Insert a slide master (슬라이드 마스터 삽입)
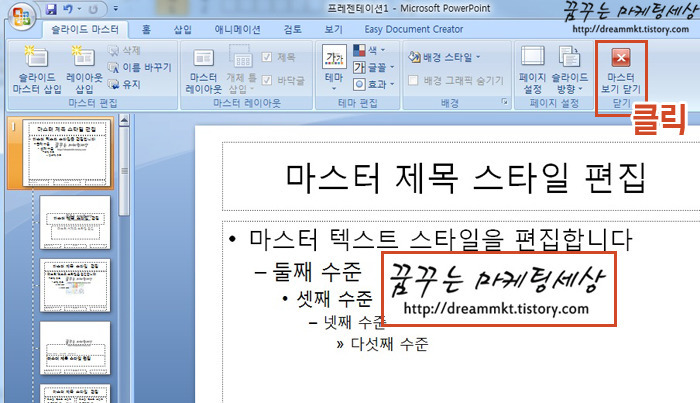 pyautogui.click(x=37, y=69)
